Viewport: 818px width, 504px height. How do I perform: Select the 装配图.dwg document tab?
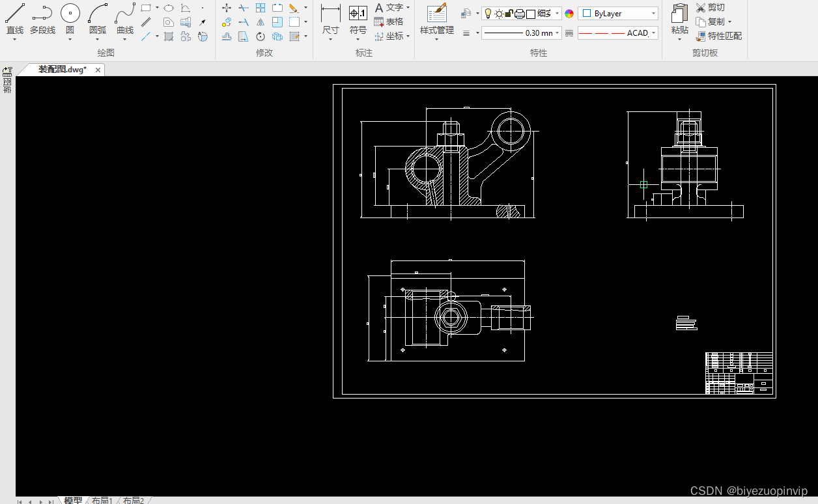[x=62, y=70]
